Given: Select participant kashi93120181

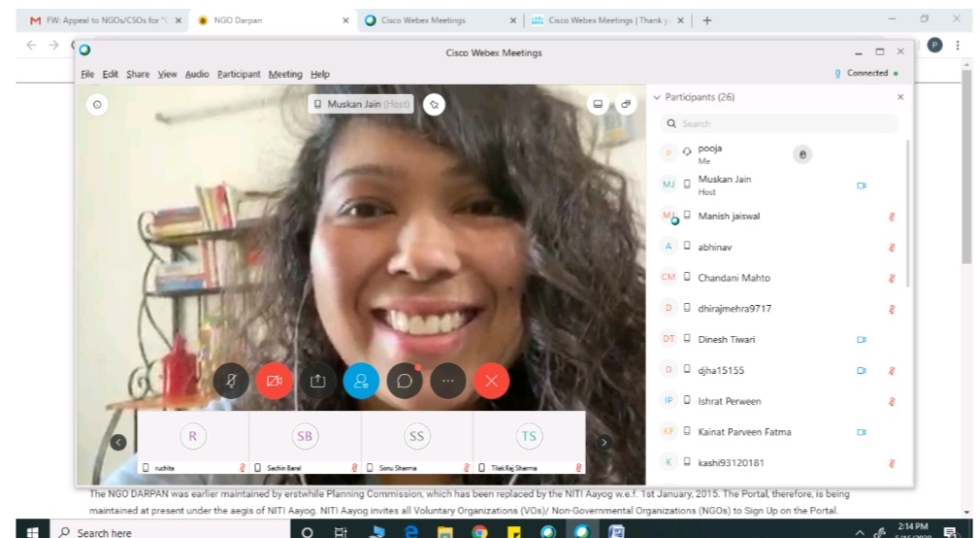Looking at the screenshot, I should 779,463.
